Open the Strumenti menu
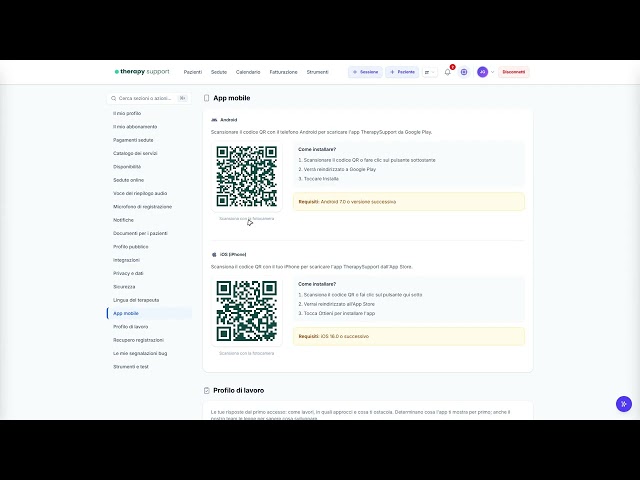The image size is (640, 480). coord(318,72)
